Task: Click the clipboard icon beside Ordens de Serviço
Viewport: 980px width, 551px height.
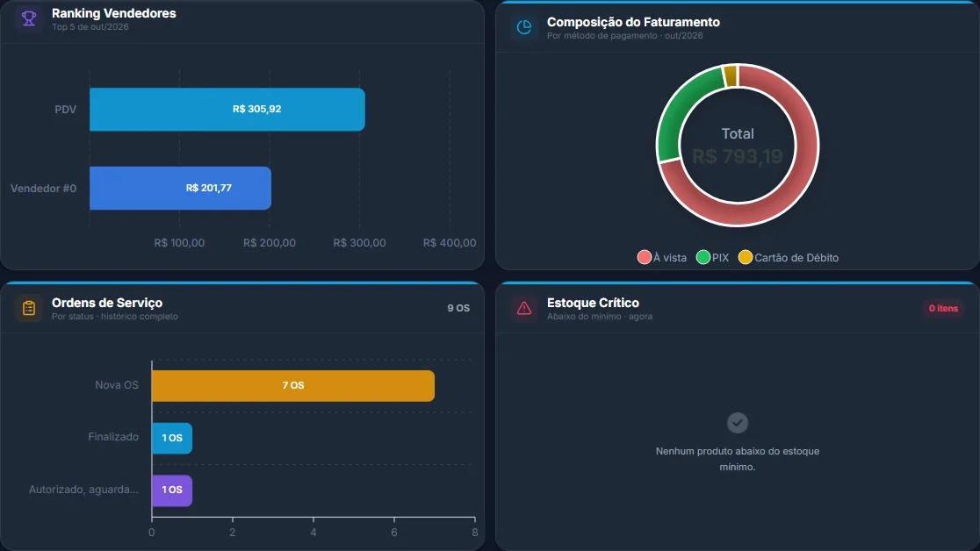Action: (29, 308)
